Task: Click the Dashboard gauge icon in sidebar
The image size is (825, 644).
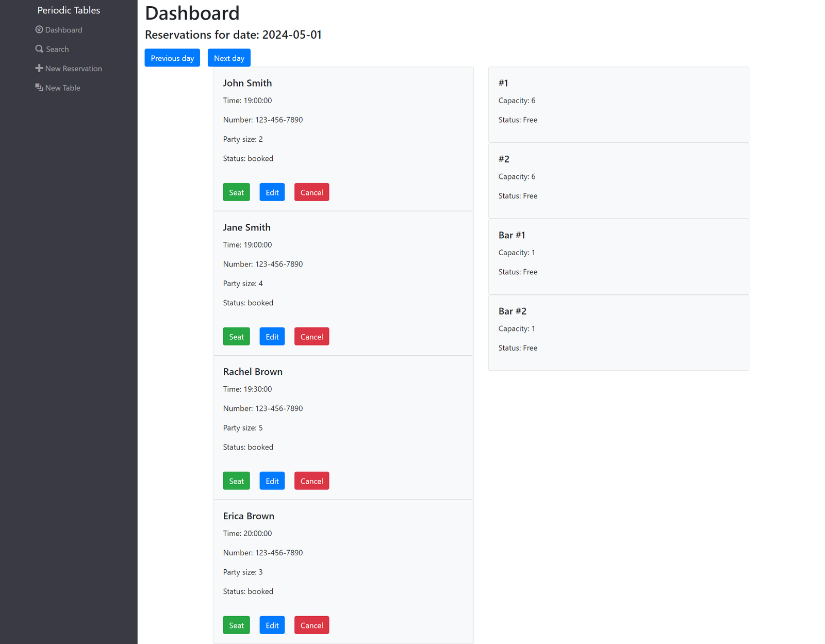Action: pos(39,30)
